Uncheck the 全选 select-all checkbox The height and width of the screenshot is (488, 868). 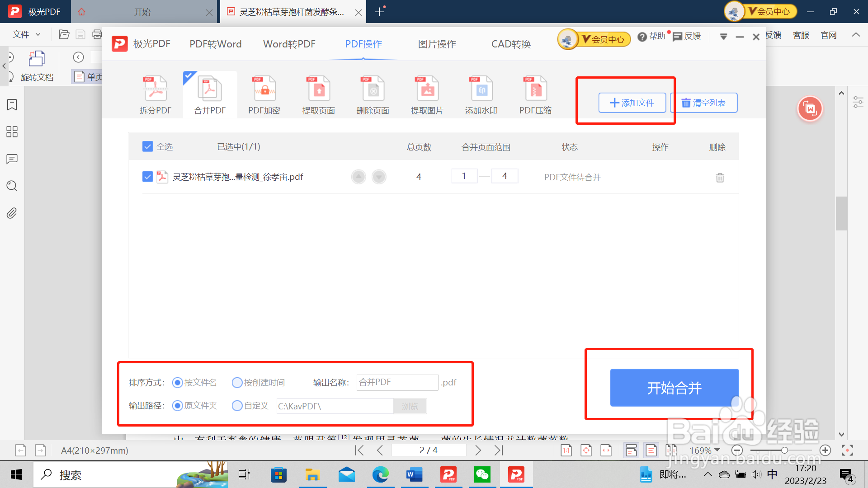(147, 146)
